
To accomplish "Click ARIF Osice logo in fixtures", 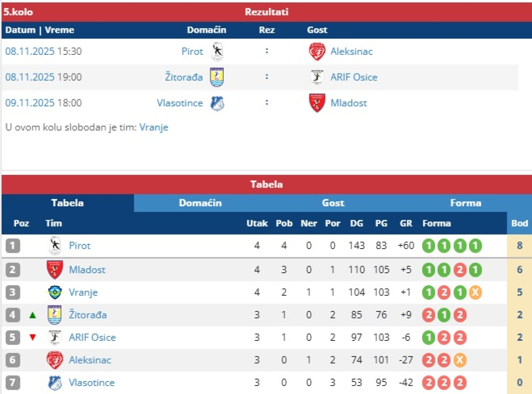I will coord(317,77).
